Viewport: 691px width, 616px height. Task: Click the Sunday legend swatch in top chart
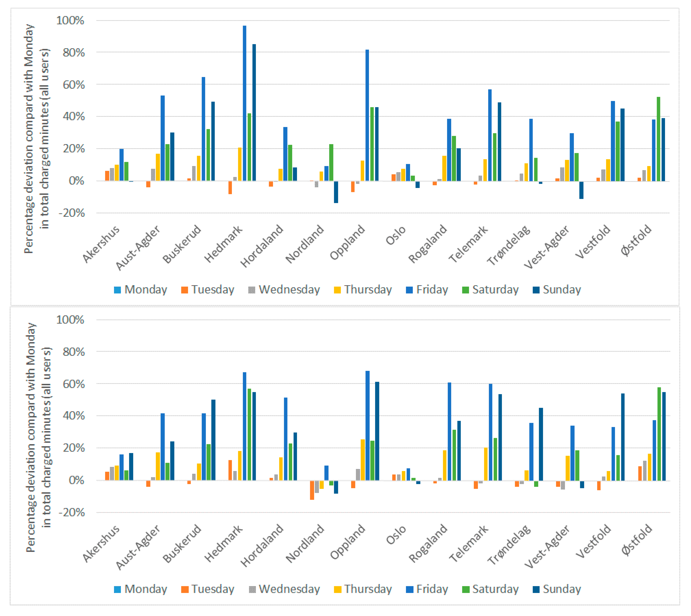pyautogui.click(x=536, y=290)
